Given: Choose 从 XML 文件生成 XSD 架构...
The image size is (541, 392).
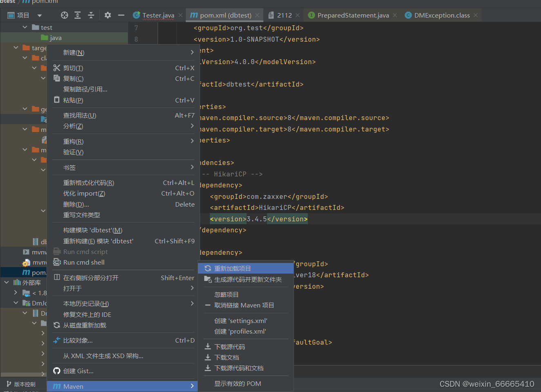Looking at the screenshot, I should [x=122, y=356].
